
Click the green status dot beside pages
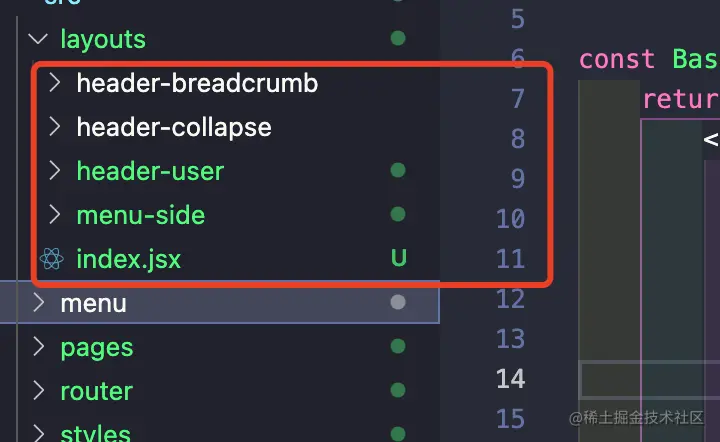[x=398, y=346]
